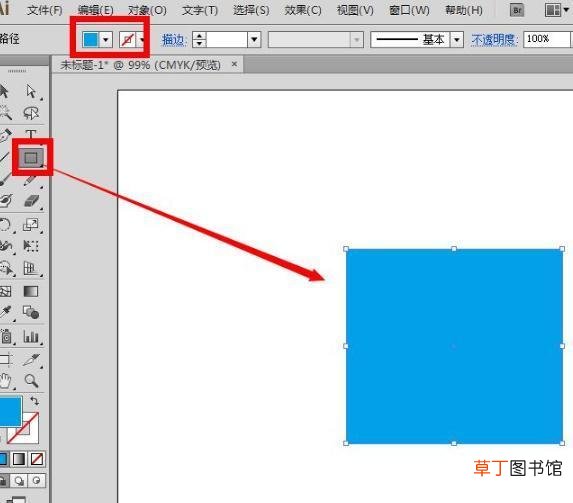Select the black arrow Selection tool

[4, 91]
